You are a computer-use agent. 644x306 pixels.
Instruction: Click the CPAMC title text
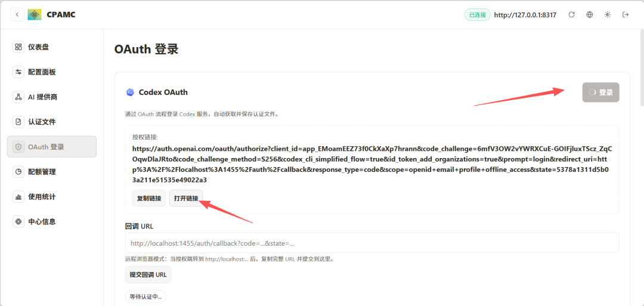pyautogui.click(x=61, y=15)
